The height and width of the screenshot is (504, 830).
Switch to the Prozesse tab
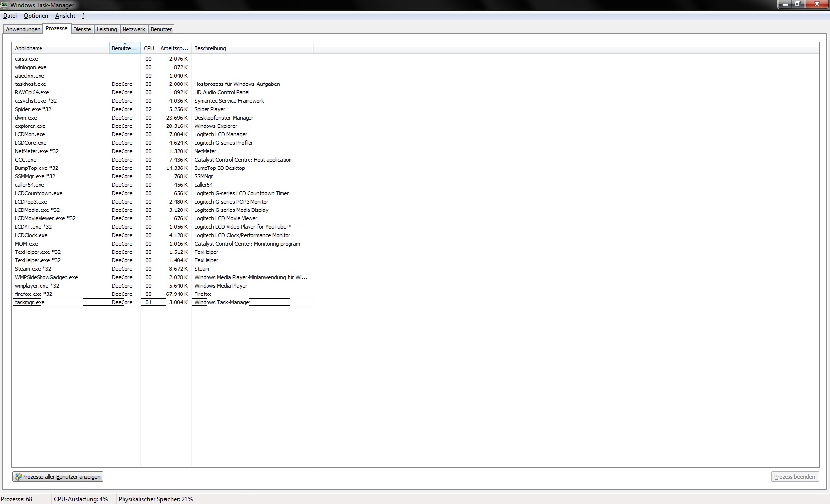pyautogui.click(x=57, y=29)
